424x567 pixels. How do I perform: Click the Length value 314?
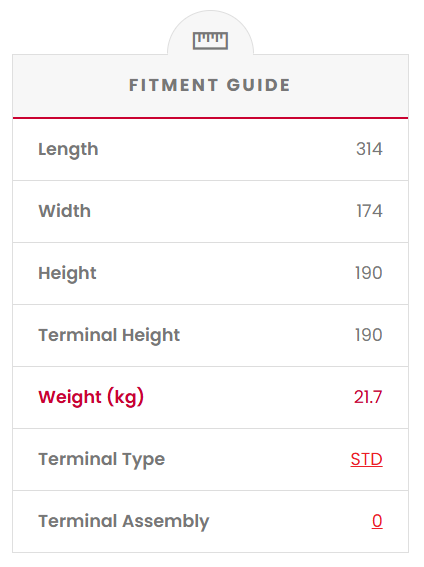[x=369, y=149]
